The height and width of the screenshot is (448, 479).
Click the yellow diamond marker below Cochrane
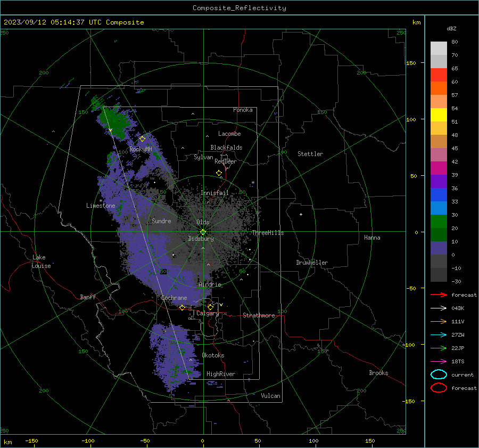pos(183,308)
